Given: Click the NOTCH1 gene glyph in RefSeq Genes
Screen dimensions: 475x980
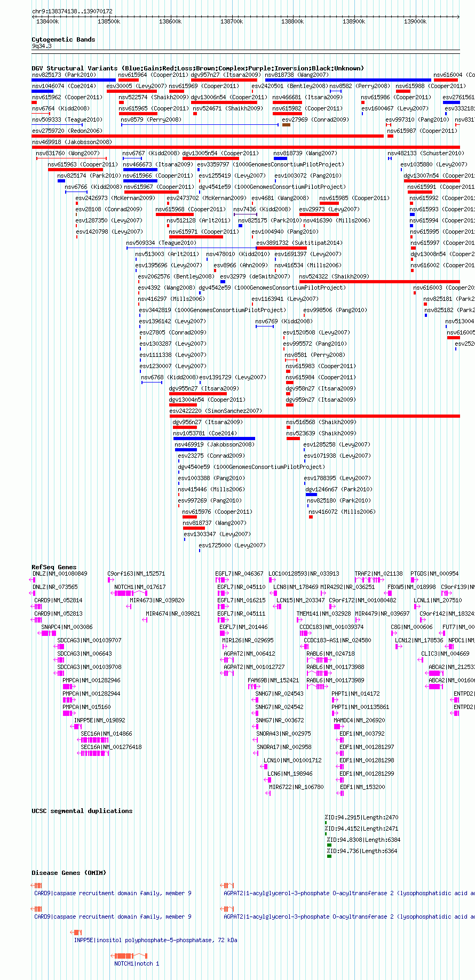Looking at the screenshot, I should pos(129,593).
